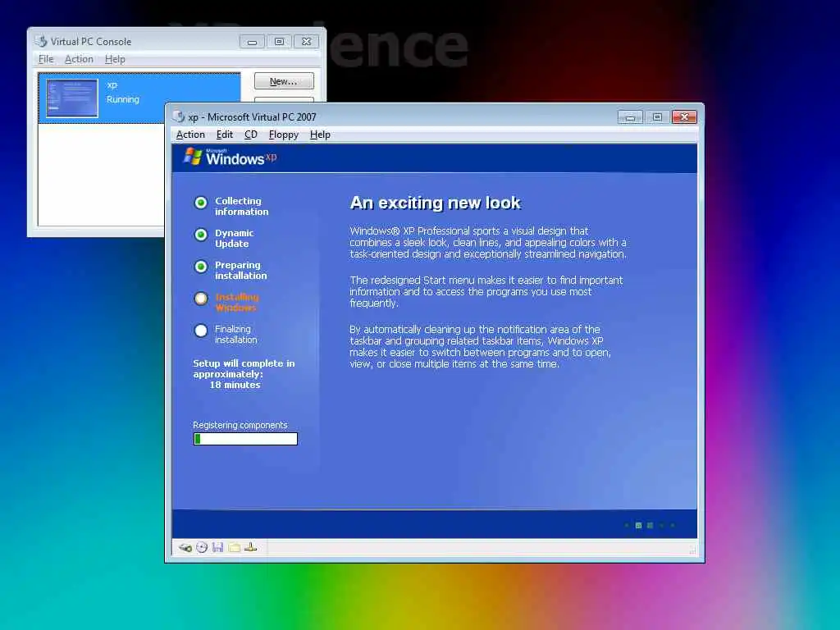Click the Finalizing installation step bullet

[x=201, y=331]
